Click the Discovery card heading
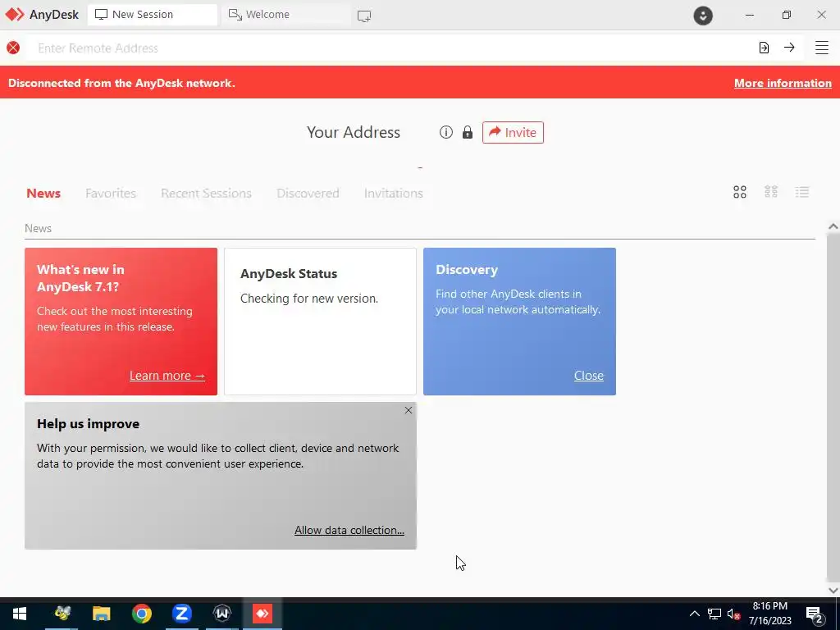 click(467, 269)
